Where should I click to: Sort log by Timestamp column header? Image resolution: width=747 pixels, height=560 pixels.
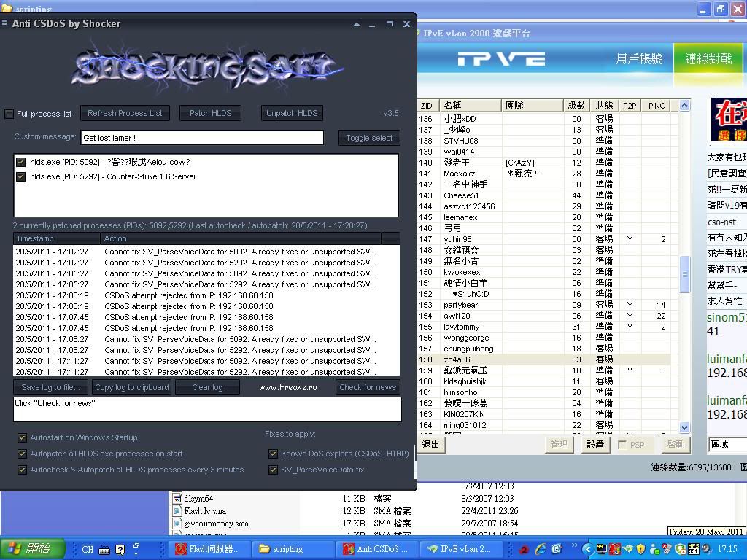[x=57, y=238]
